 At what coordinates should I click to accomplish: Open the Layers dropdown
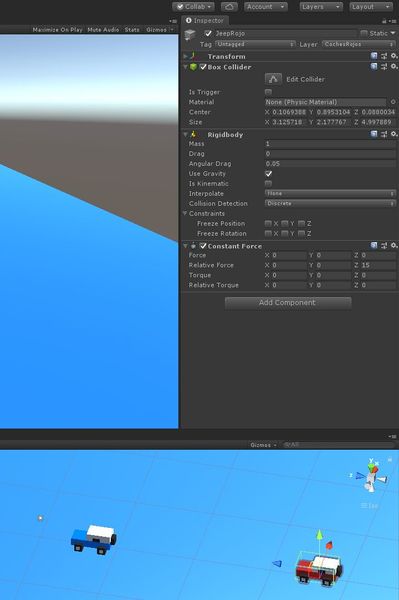321,7
